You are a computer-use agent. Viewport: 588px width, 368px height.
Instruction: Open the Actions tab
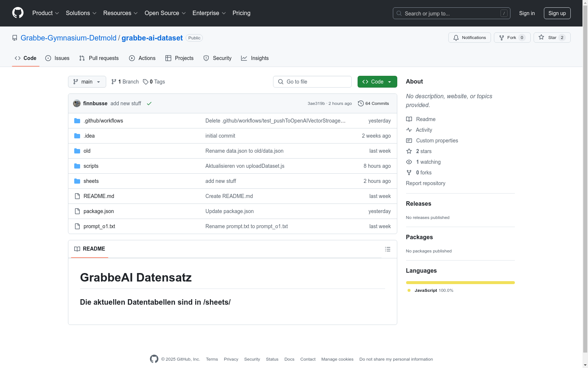[x=142, y=58]
